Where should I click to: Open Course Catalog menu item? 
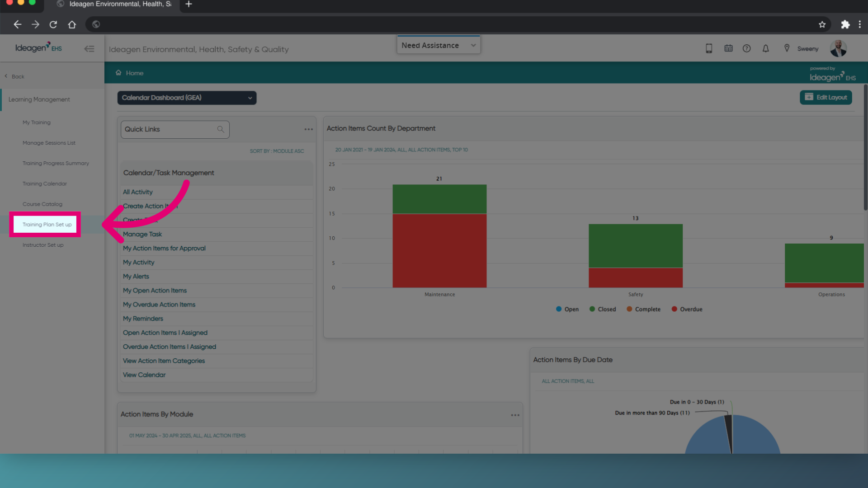42,204
